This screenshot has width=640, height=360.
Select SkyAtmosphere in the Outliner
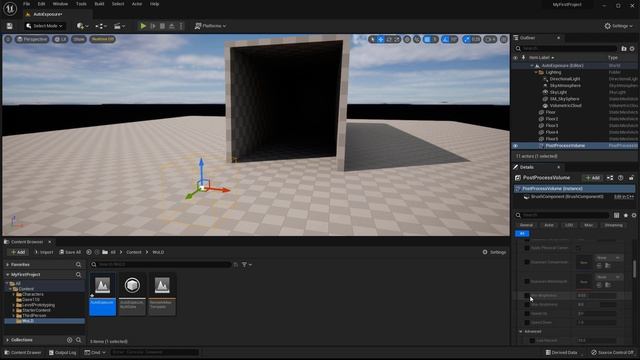tap(565, 86)
